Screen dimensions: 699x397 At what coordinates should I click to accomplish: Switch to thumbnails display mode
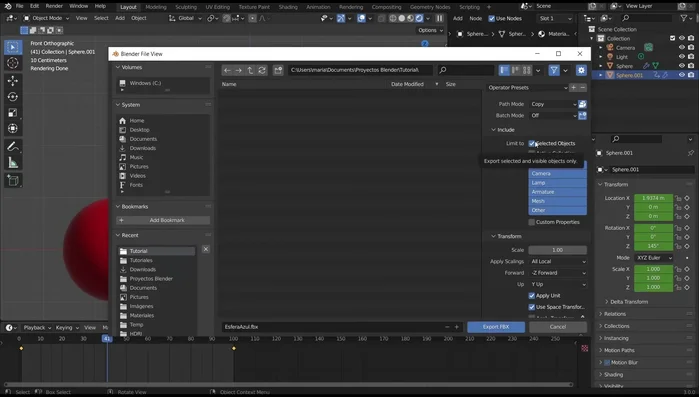coord(527,70)
